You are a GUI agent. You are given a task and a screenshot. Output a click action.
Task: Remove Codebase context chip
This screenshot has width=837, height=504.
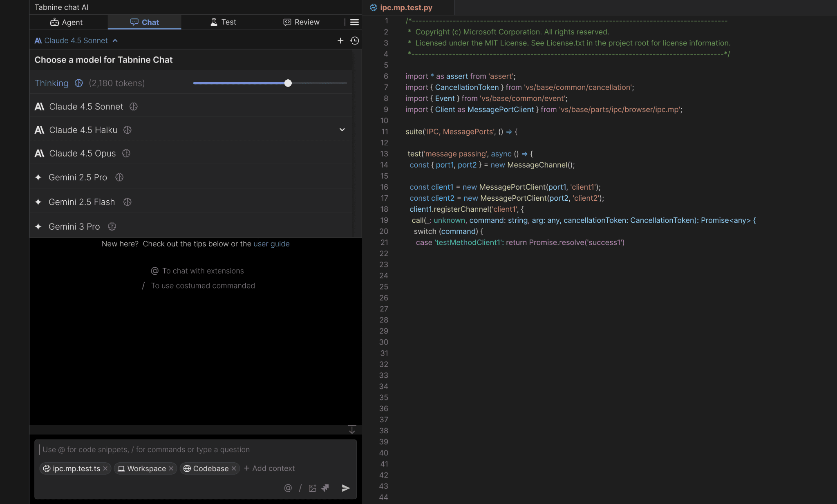(234, 468)
